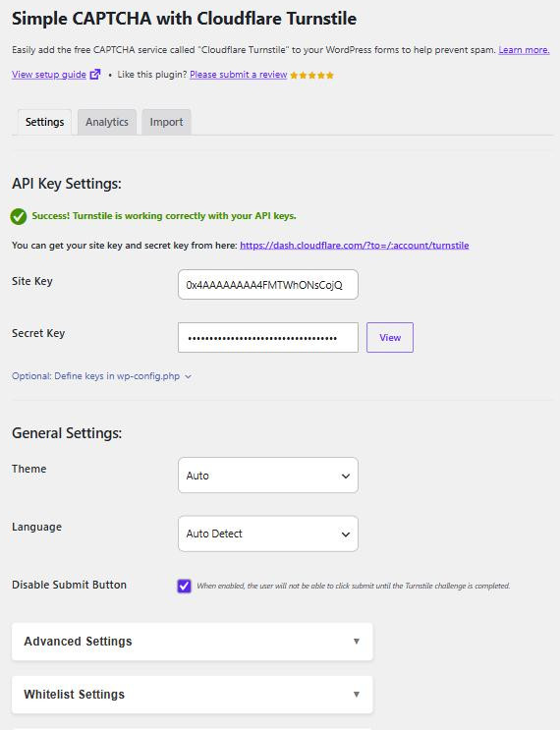
Task: Open the View setup guide link
Action: [49, 75]
